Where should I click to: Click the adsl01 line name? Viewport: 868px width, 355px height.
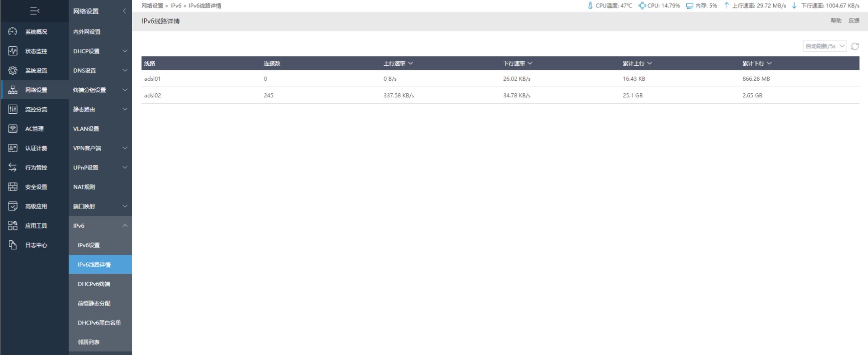[x=153, y=79]
